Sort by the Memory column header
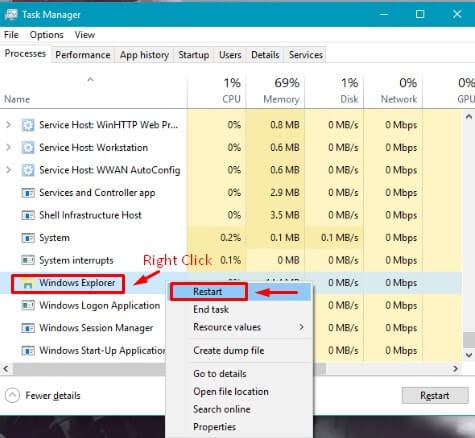Viewport: 475px width, 438px height. click(276, 91)
